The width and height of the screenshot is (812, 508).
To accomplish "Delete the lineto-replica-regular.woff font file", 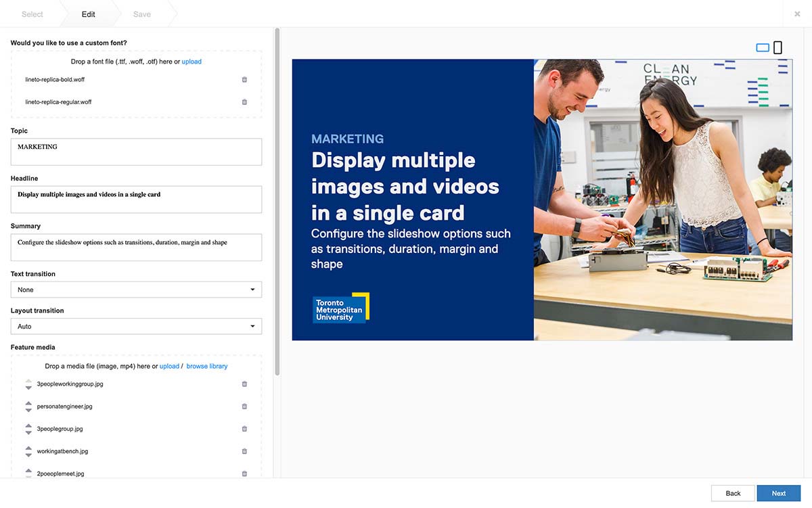I will pyautogui.click(x=244, y=102).
